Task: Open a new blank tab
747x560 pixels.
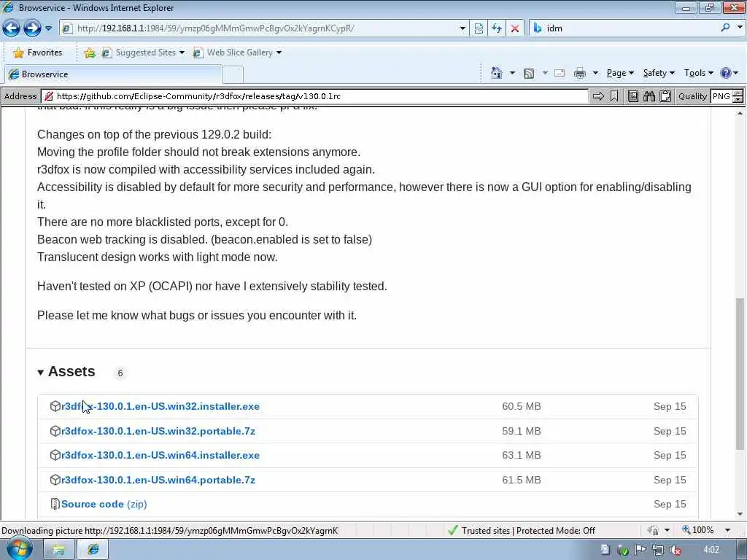Action: (x=233, y=75)
